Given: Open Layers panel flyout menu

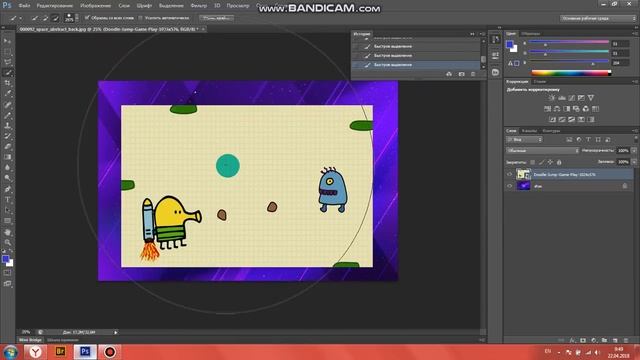Looking at the screenshot, I should pos(635,131).
